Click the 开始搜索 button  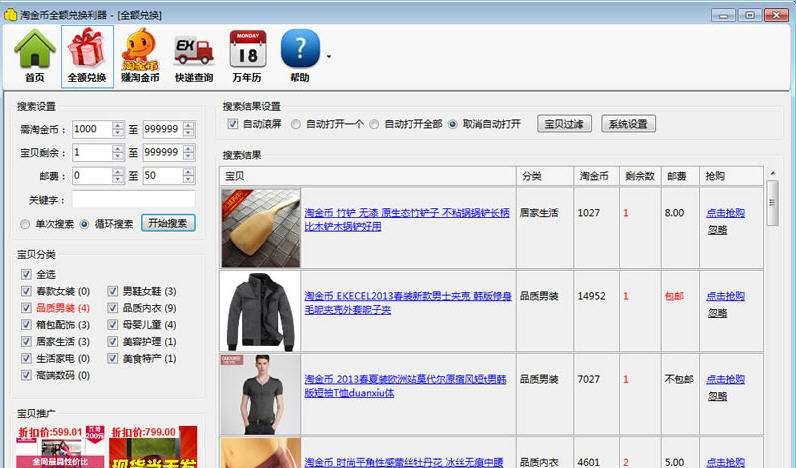168,223
